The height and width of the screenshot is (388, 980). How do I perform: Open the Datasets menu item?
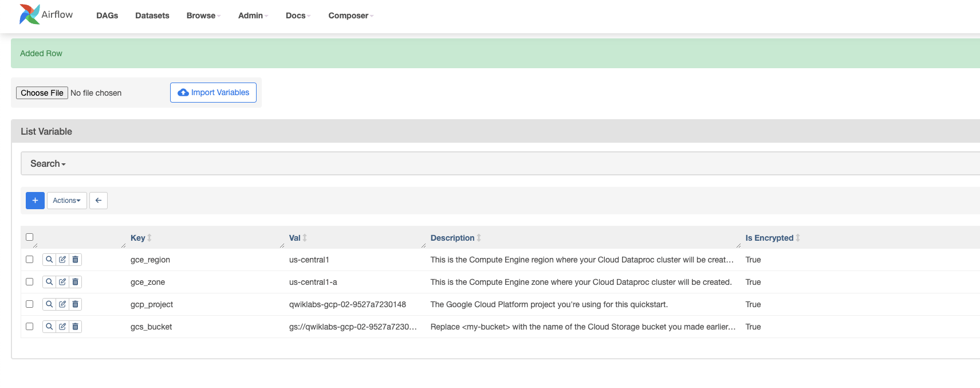tap(152, 15)
